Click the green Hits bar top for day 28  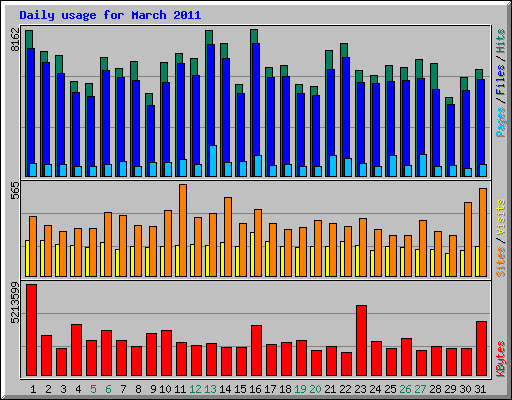(434, 76)
